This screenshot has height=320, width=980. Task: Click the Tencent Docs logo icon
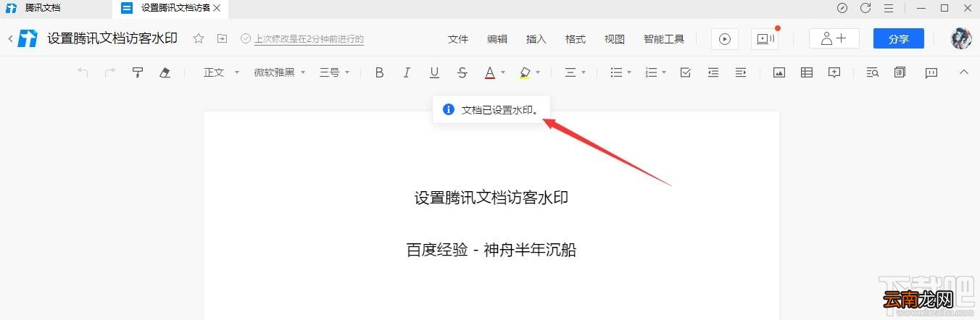tap(28, 38)
